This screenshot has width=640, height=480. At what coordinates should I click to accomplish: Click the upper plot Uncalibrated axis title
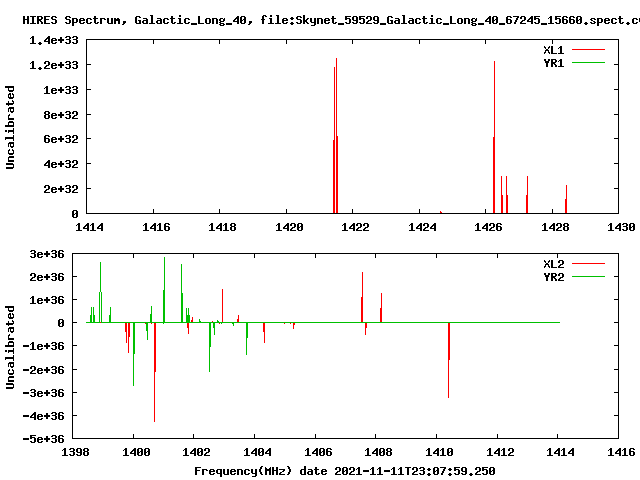click(x=10, y=127)
